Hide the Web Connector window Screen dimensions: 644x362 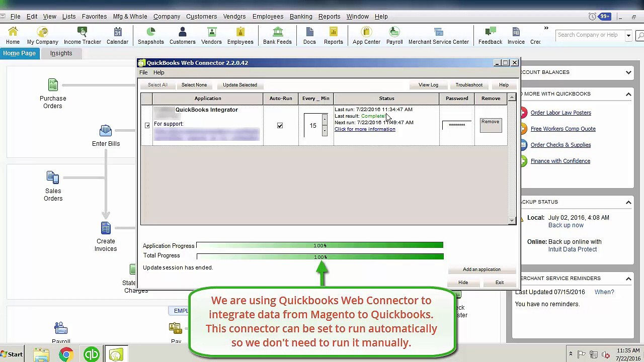[x=463, y=283]
